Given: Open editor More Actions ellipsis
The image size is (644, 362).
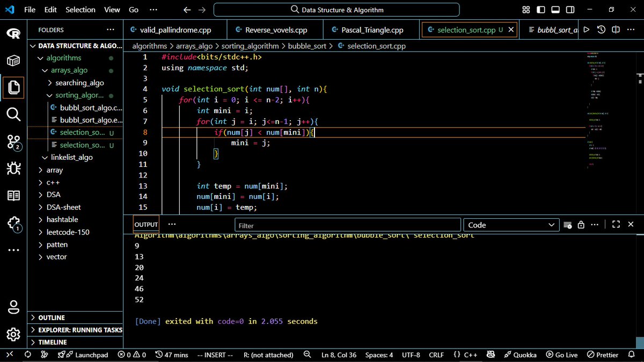Looking at the screenshot, I should coord(631,30).
